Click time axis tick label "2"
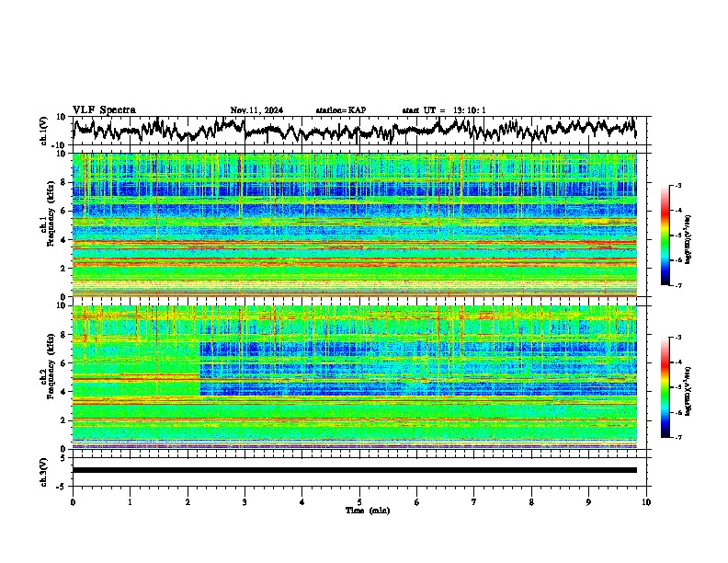Viewport: 728px width, 563px height. pos(188,502)
